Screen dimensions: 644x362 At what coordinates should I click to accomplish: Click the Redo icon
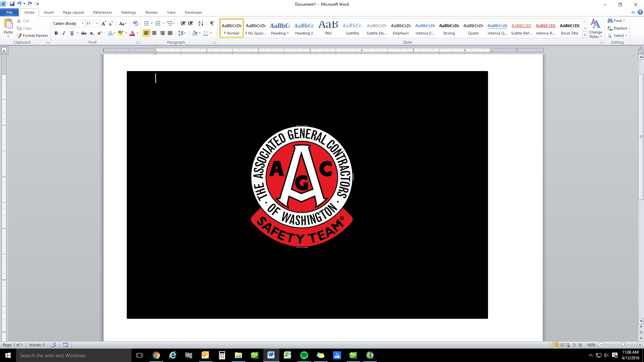click(30, 4)
